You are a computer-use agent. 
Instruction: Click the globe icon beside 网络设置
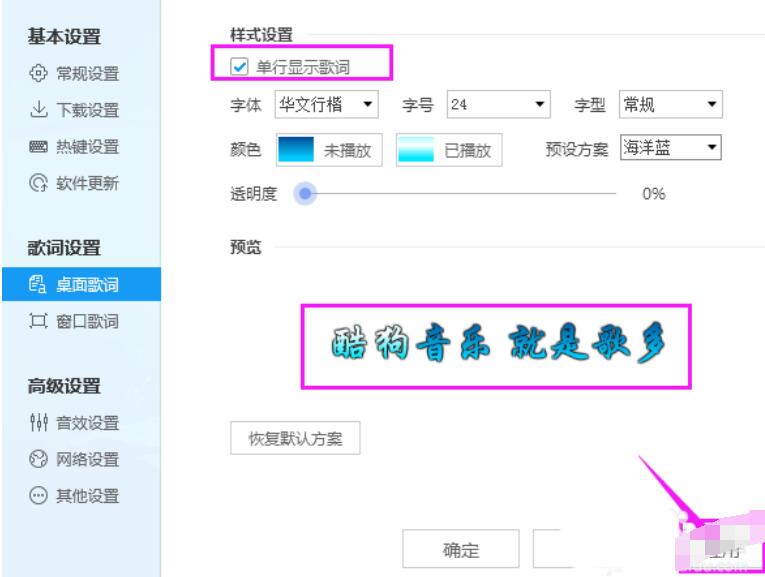click(x=38, y=459)
